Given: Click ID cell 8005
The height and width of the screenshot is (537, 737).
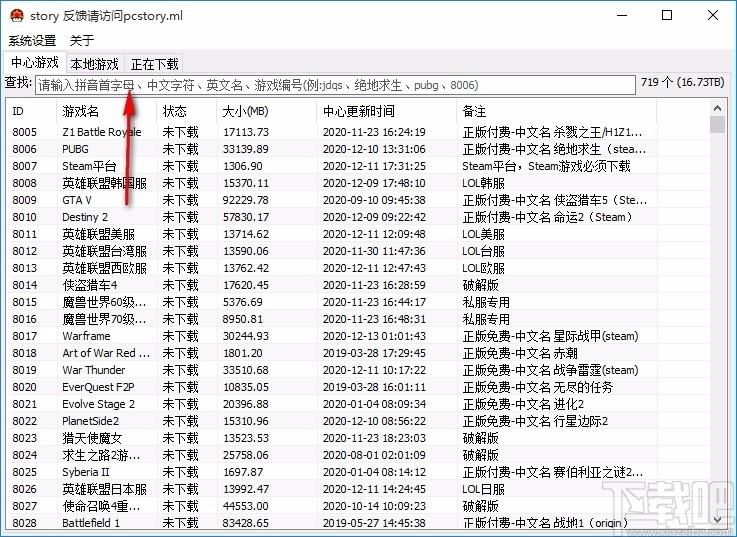Looking at the screenshot, I should (x=24, y=132).
